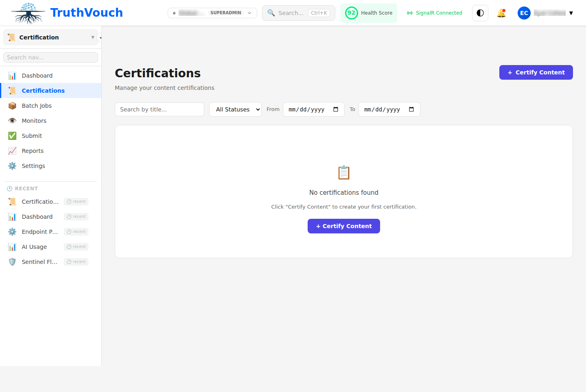
Task: Click the TruthVouch tree logo
Action: [x=28, y=13]
